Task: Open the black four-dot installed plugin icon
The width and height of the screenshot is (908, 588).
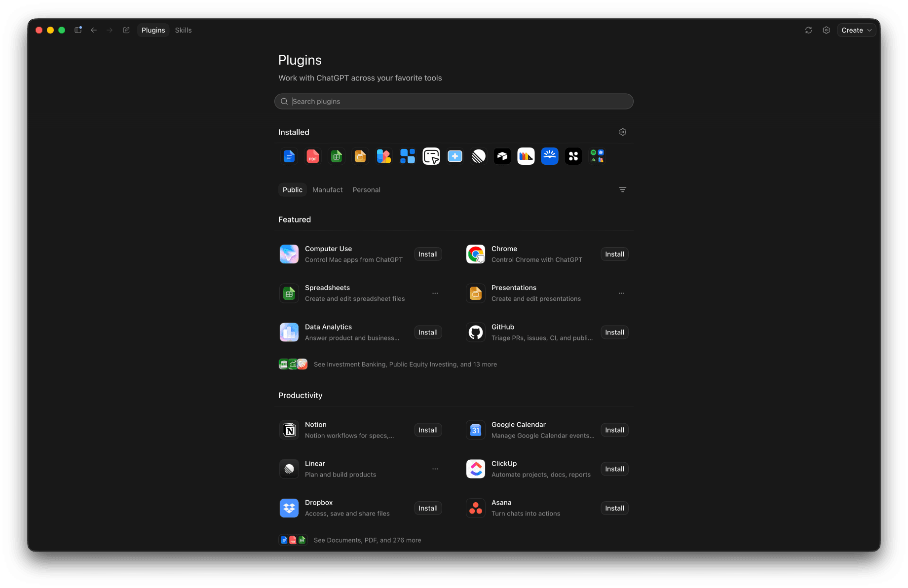Action: [x=573, y=156]
